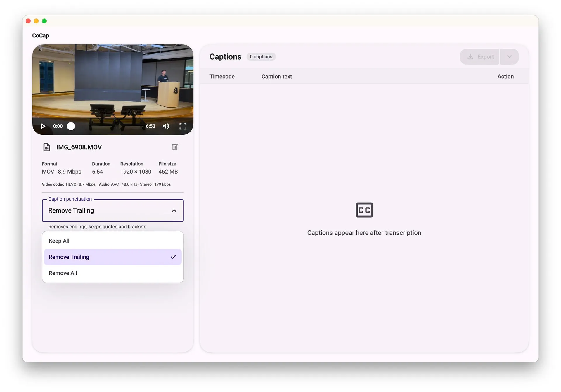Click the 6:54 duration value
The image size is (561, 392).
pos(98,172)
